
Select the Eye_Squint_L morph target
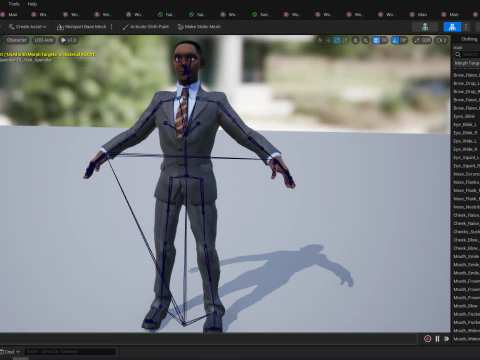[x=466, y=158]
